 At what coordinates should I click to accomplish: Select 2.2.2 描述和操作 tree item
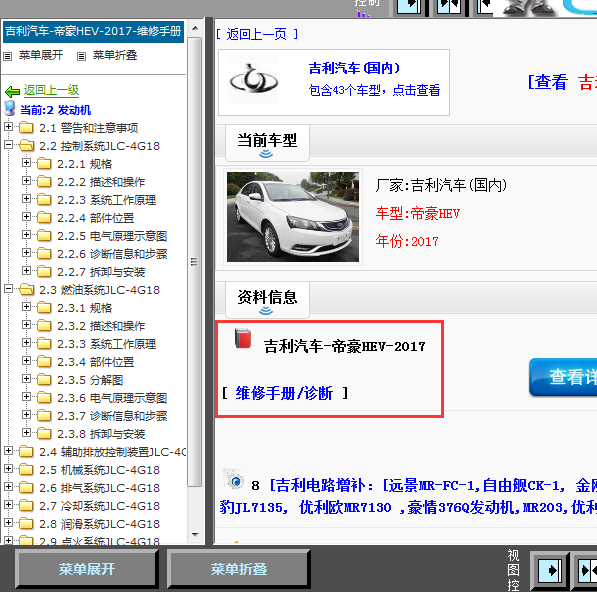(101, 182)
